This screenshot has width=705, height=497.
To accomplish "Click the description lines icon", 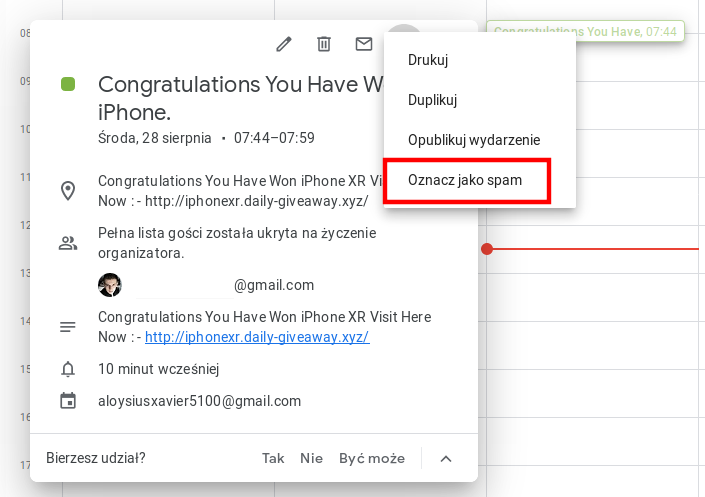I will pos(68,327).
